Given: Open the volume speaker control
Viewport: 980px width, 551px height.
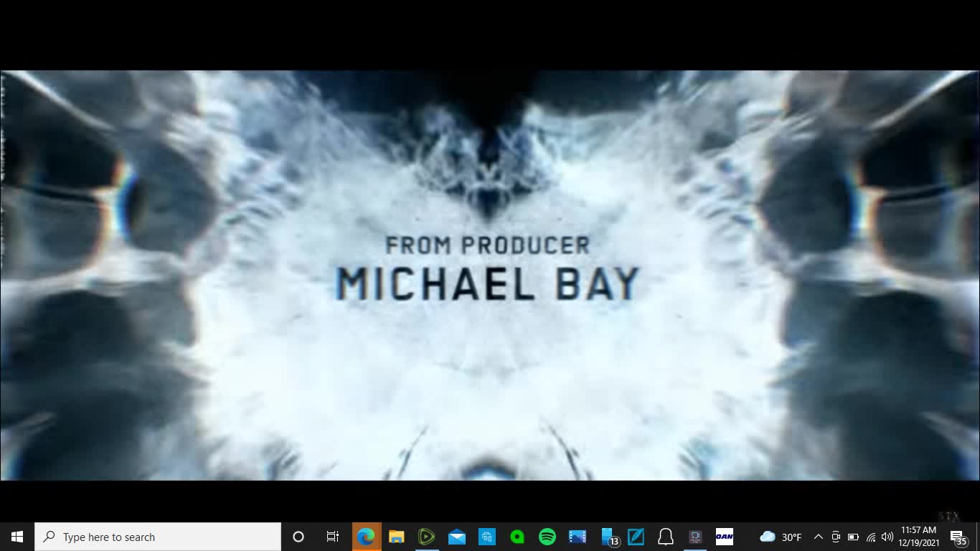Looking at the screenshot, I should (887, 537).
